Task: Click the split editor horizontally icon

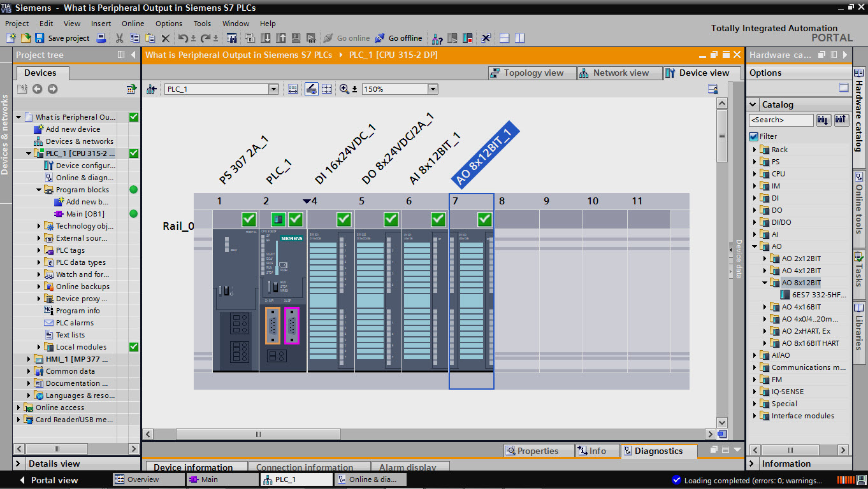Action: (504, 38)
